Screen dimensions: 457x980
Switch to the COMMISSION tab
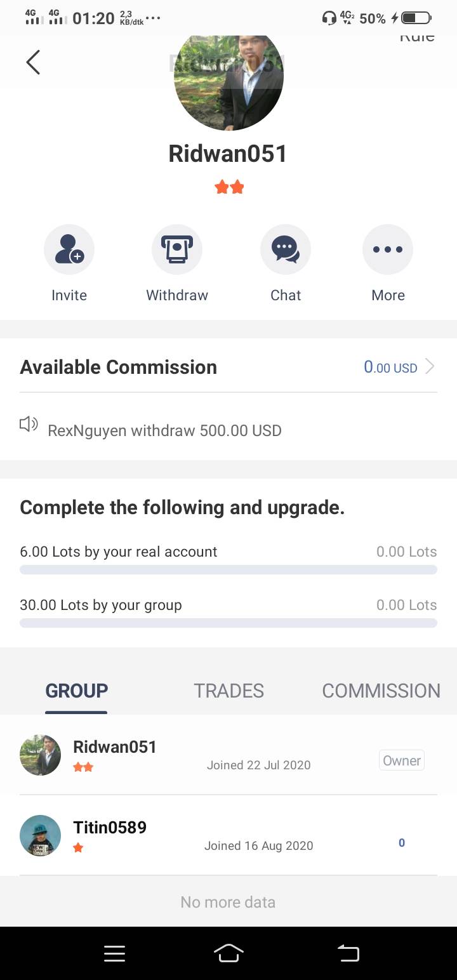coord(381,691)
